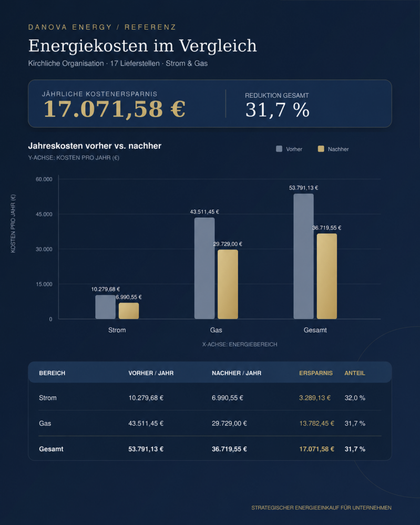Click the Gas row 31,7 % cell

pyautogui.click(x=355, y=424)
